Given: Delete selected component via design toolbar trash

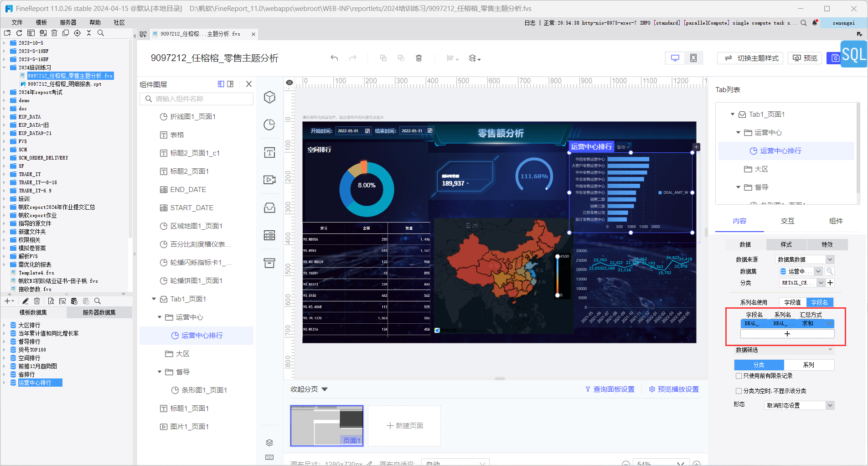Looking at the screenshot, I should (x=418, y=58).
